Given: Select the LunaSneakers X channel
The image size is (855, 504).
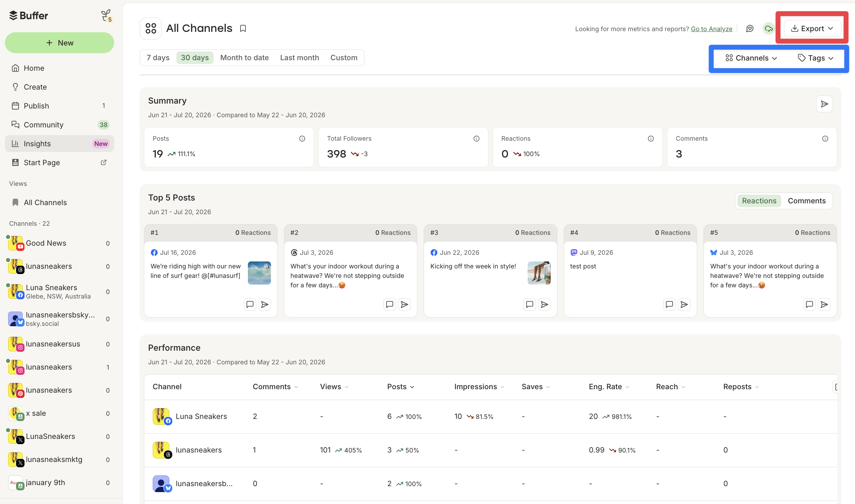Looking at the screenshot, I should 60,436.
